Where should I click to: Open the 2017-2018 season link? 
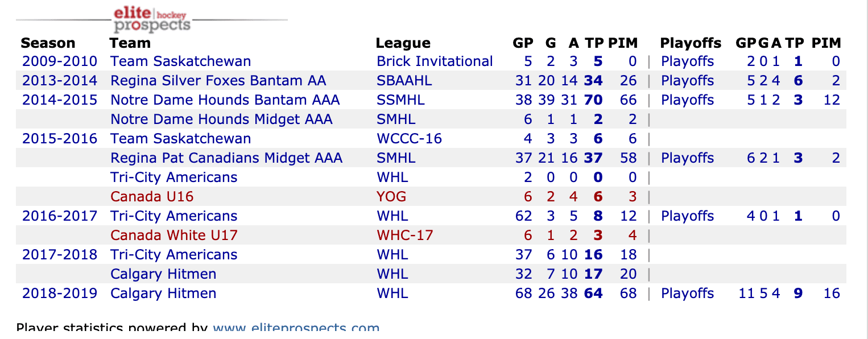[x=60, y=255]
